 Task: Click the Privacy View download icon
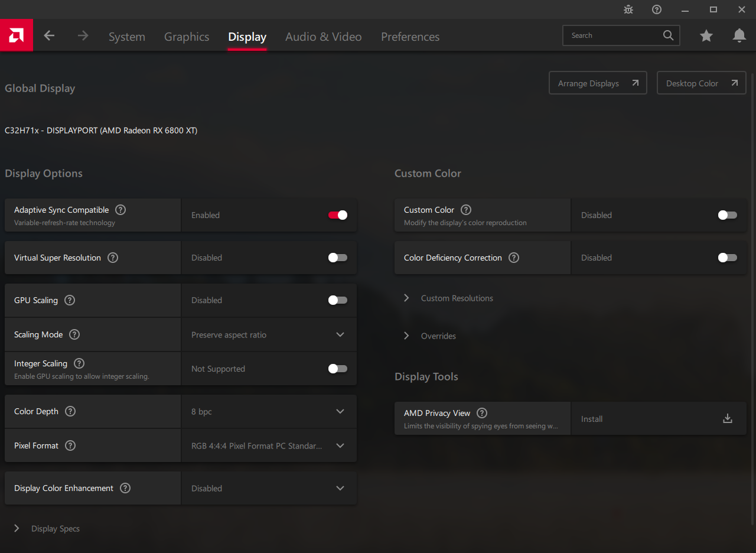point(728,418)
